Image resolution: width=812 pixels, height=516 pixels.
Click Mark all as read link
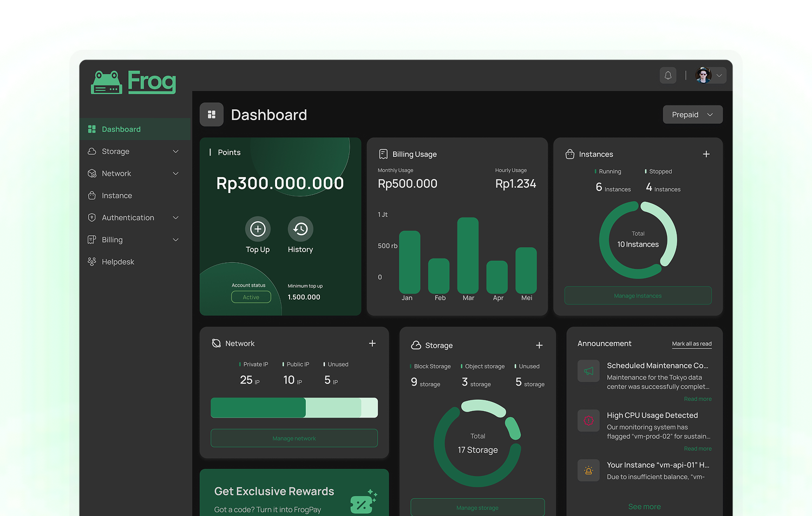tap(691, 344)
